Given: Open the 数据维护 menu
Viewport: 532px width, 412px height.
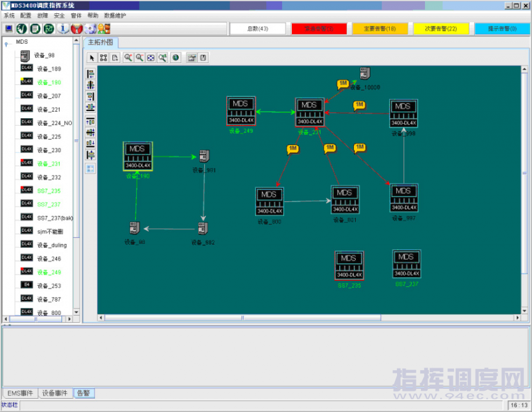Looking at the screenshot, I should pyautogui.click(x=115, y=15).
